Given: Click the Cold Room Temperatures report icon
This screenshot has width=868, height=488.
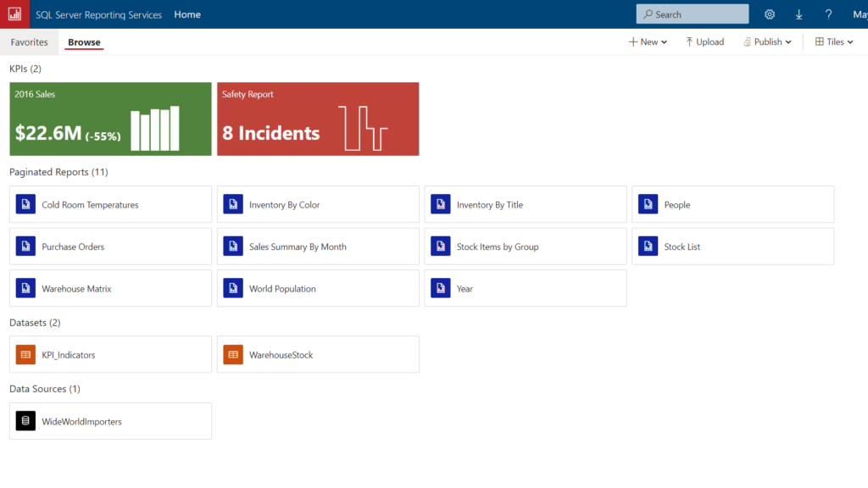Looking at the screenshot, I should (25, 204).
